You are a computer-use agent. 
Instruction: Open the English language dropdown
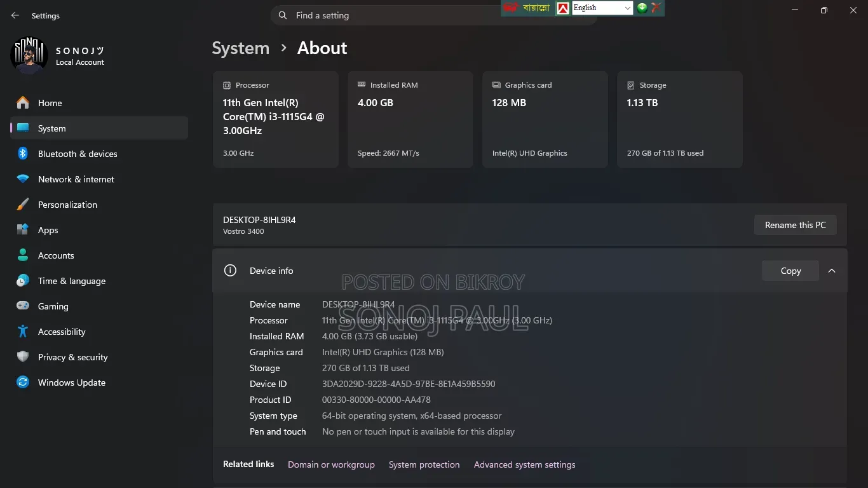pos(602,8)
